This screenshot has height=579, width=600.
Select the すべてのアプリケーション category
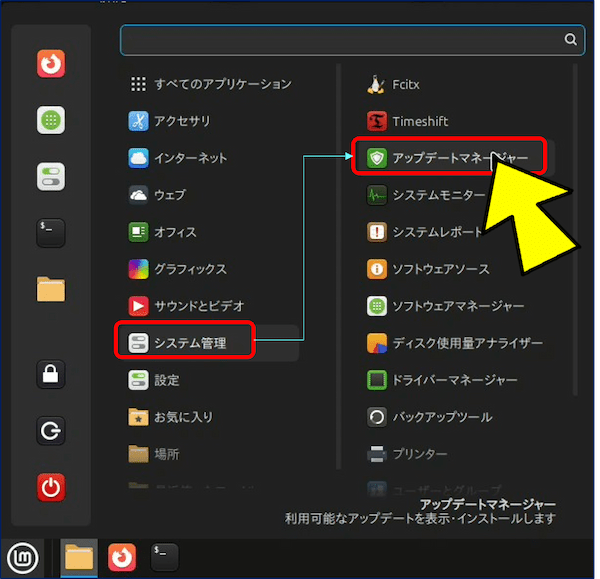(x=222, y=84)
